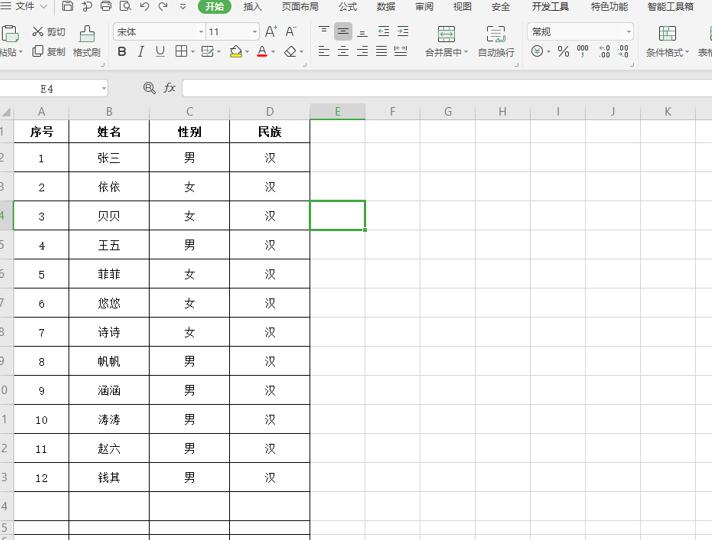Open Print Preview from quick access bar

(x=125, y=6)
